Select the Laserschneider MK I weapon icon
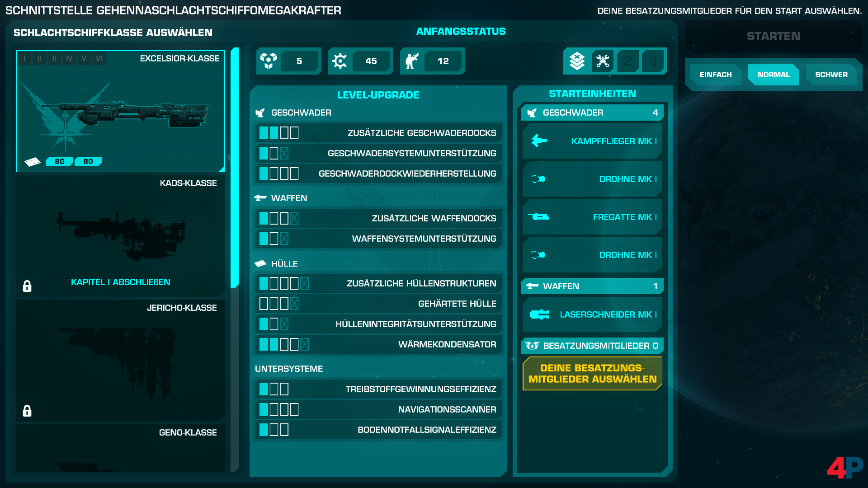 tap(538, 314)
